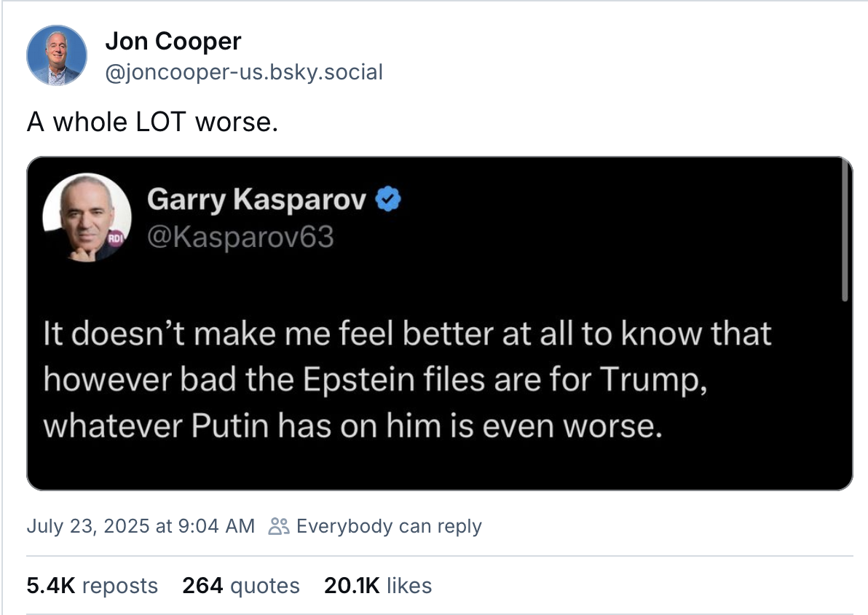Click the July 23, 2025 timestamp
This screenshot has height=615, width=868.
[x=141, y=526]
